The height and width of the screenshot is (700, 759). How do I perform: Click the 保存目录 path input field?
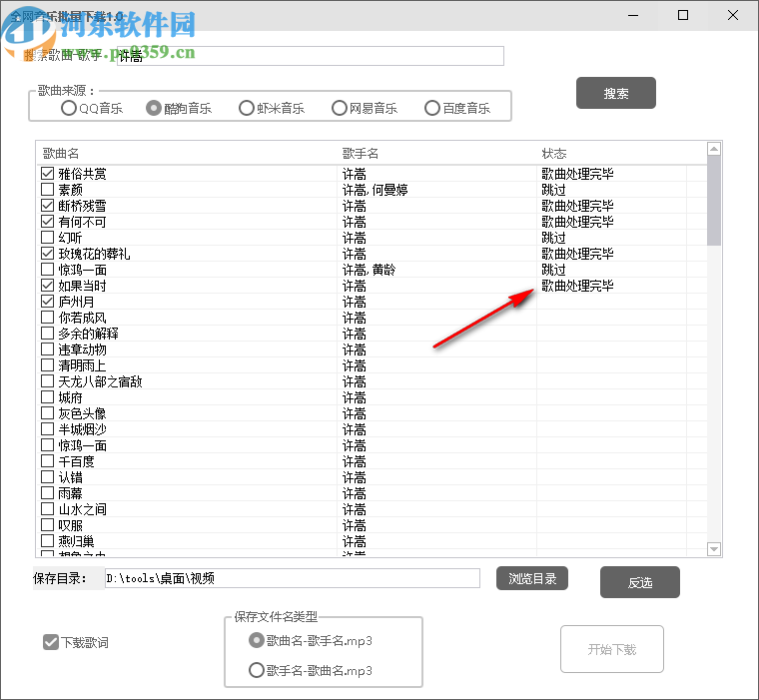coord(293,578)
